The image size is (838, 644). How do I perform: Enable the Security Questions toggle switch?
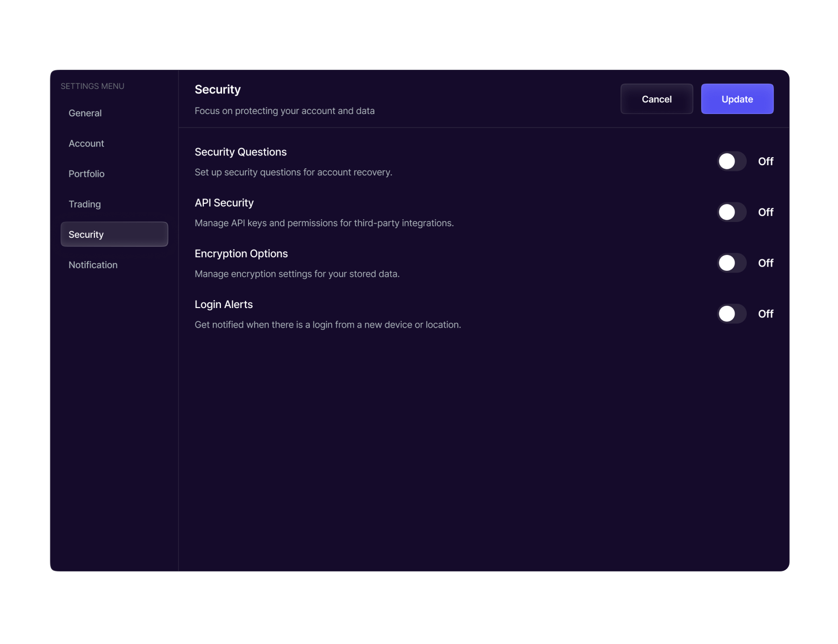click(731, 161)
